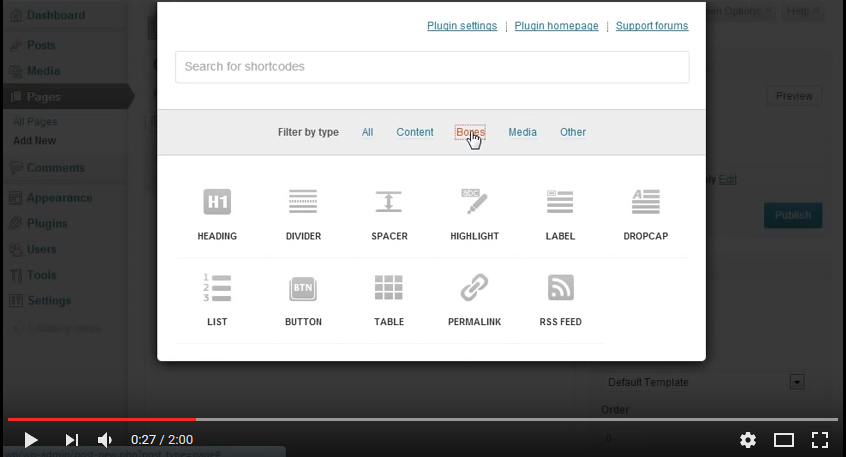Select the RSS Feed shortcode
Screen dimensions: 846x457
click(x=560, y=288)
